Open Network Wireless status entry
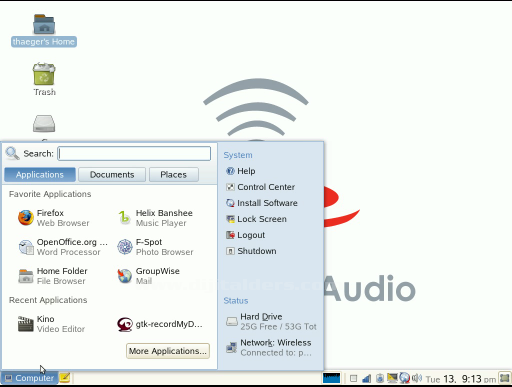The height and width of the screenshot is (387, 512). [269, 348]
